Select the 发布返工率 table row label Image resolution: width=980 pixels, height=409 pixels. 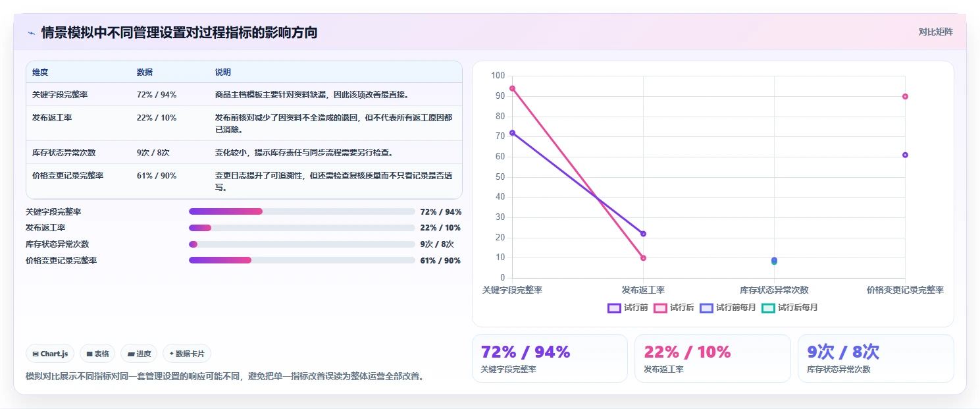click(52, 118)
